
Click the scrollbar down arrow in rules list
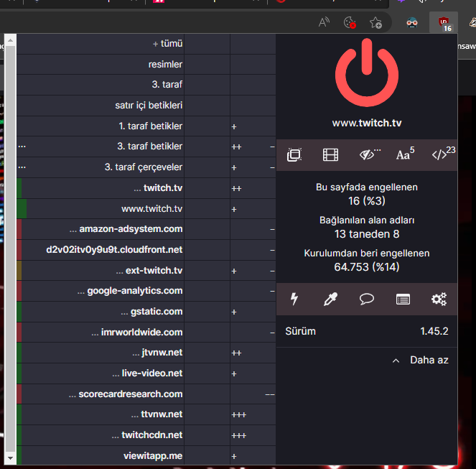click(10, 458)
